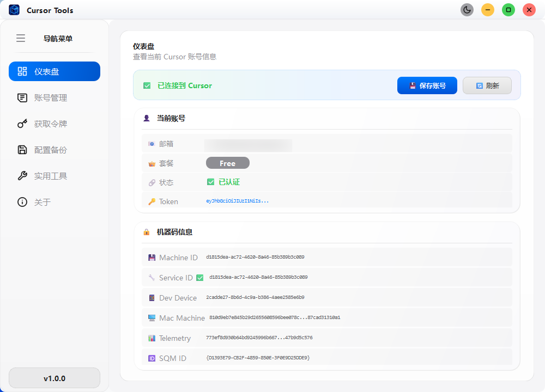Click the key icon for 获取令牌
This screenshot has width=545, height=392.
point(22,124)
